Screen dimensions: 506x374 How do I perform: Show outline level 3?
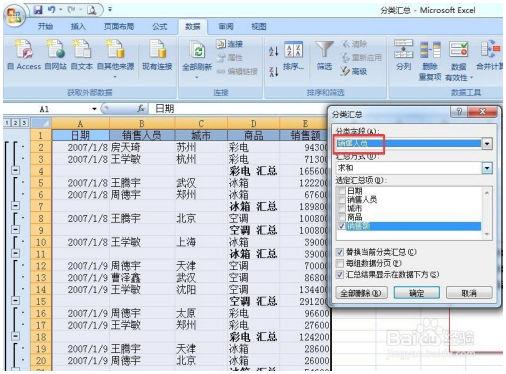coord(24,123)
